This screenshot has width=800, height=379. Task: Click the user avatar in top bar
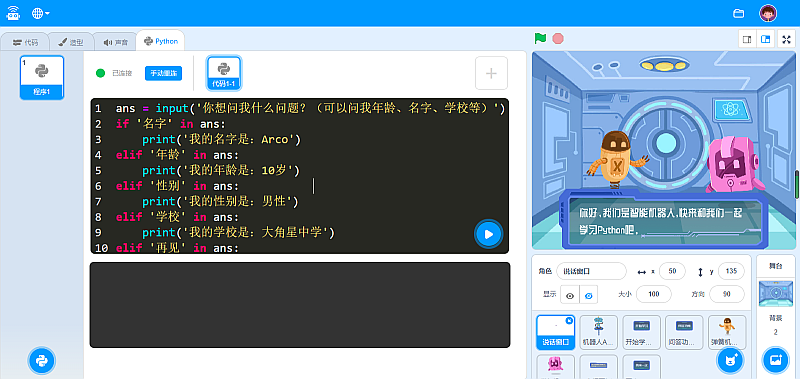tap(768, 13)
